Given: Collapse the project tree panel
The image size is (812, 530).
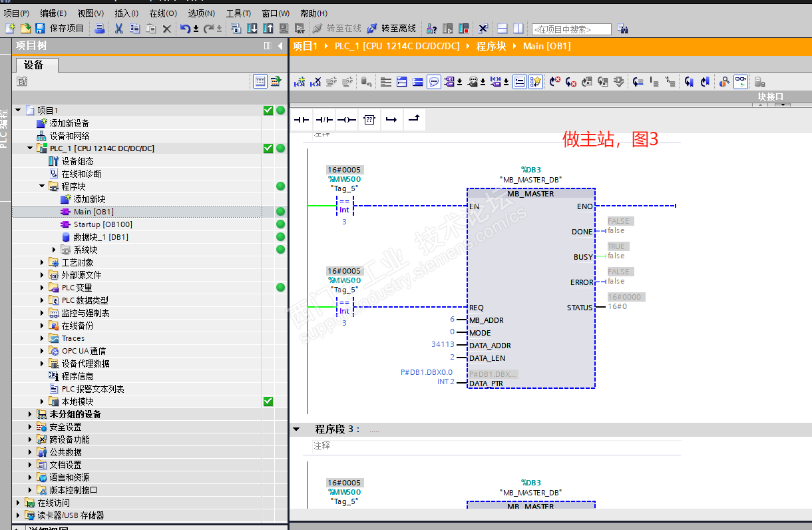Looking at the screenshot, I should pyautogui.click(x=280, y=46).
